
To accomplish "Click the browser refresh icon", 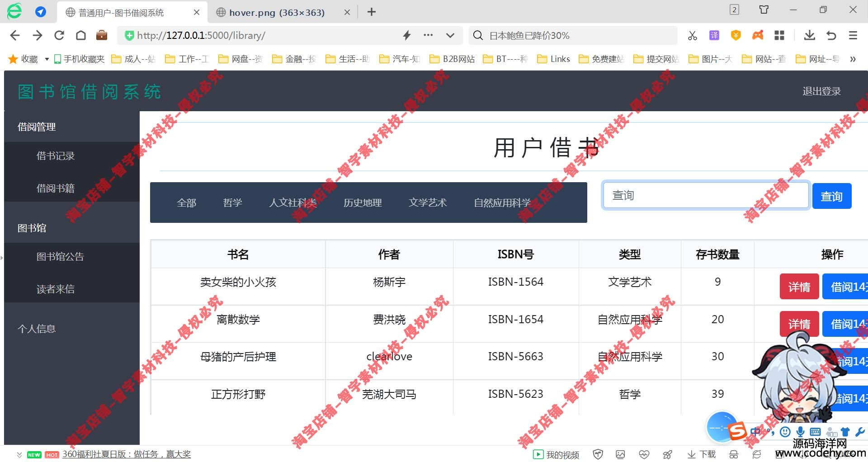I will click(x=59, y=35).
